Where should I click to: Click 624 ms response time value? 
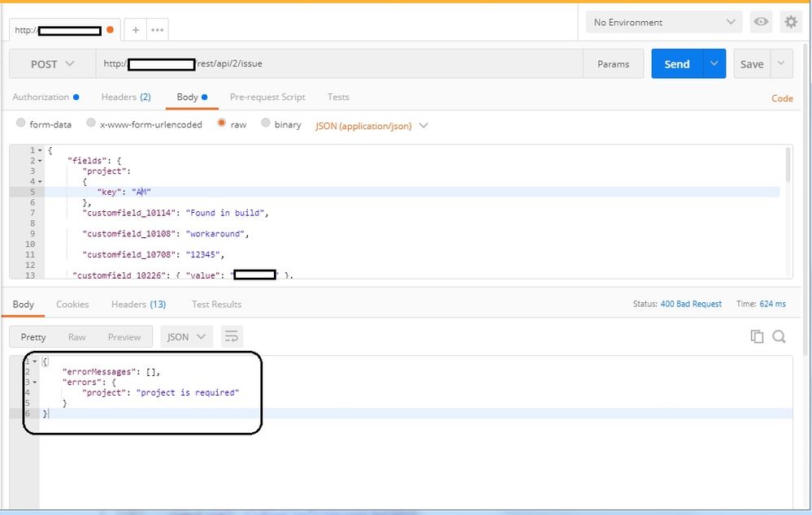(x=773, y=304)
